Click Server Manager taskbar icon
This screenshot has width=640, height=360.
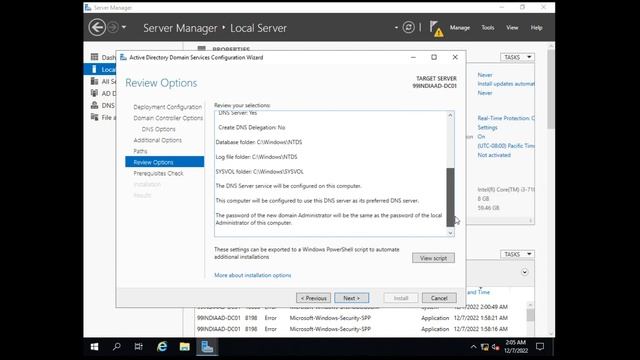point(207,347)
